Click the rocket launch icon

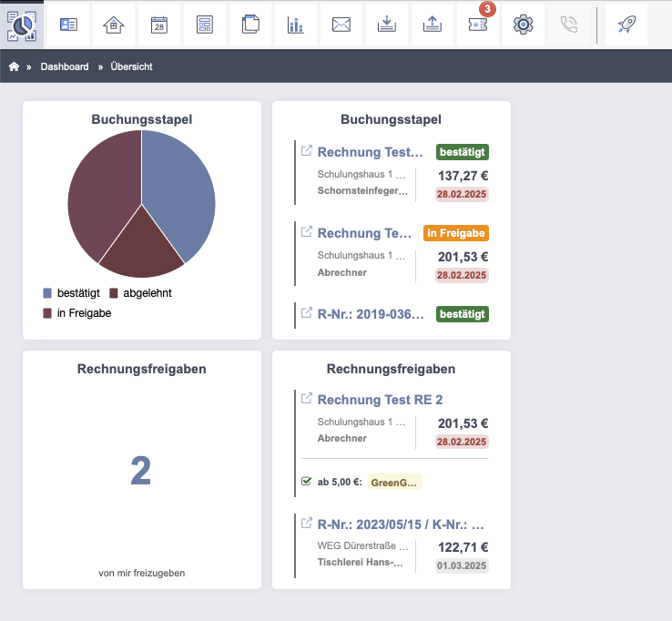tap(626, 25)
